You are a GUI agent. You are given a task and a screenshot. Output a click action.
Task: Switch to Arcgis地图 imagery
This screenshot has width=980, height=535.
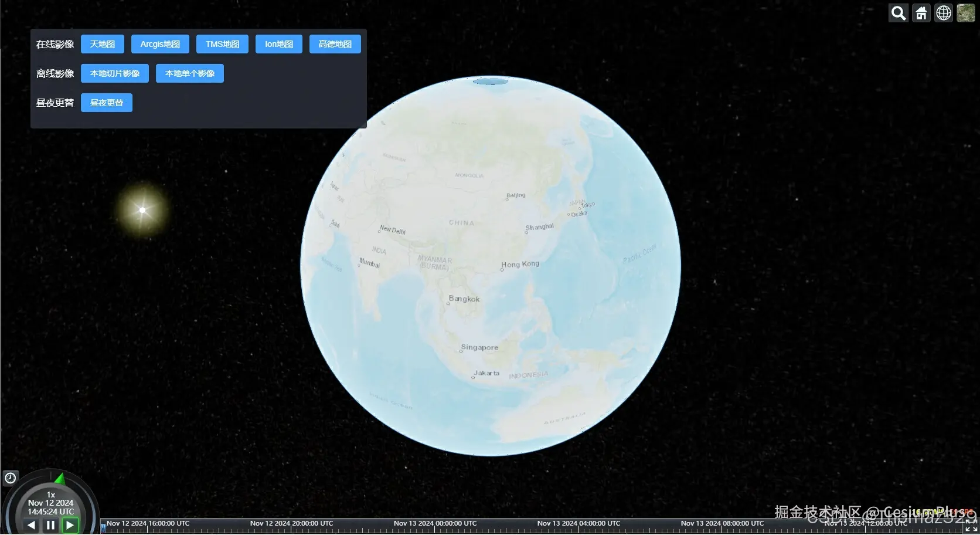tap(160, 44)
